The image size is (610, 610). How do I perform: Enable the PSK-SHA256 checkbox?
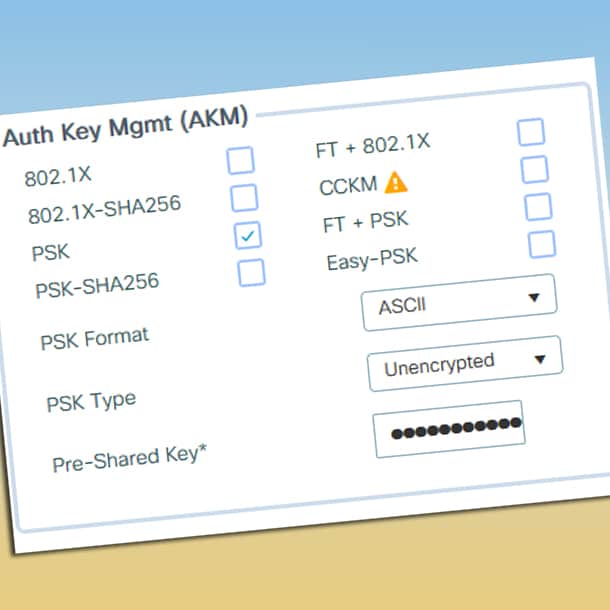pyautogui.click(x=251, y=271)
